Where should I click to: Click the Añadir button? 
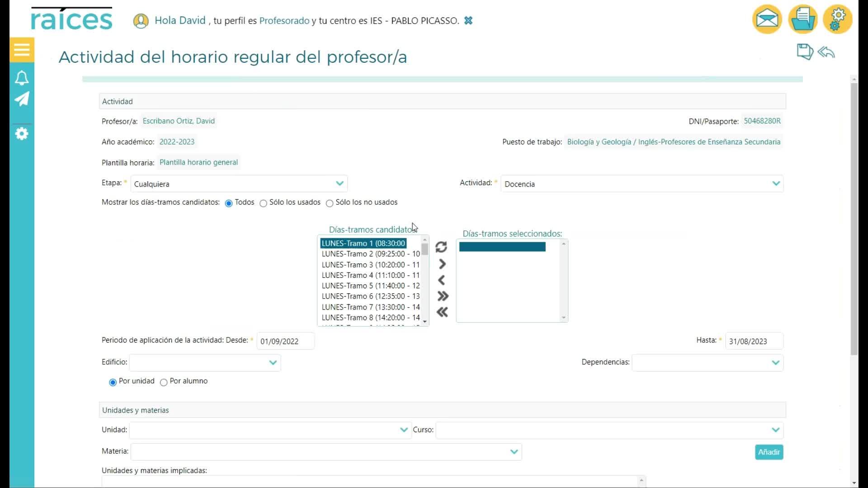[769, 452]
